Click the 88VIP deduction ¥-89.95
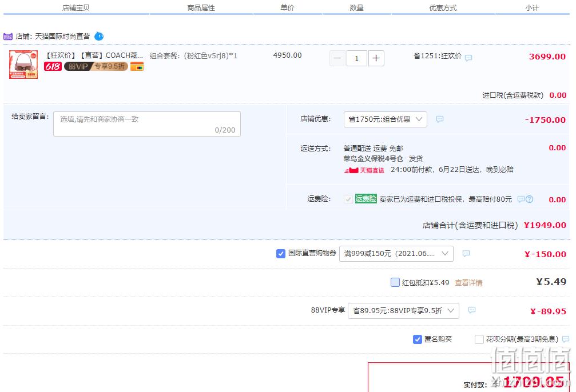 point(548,311)
